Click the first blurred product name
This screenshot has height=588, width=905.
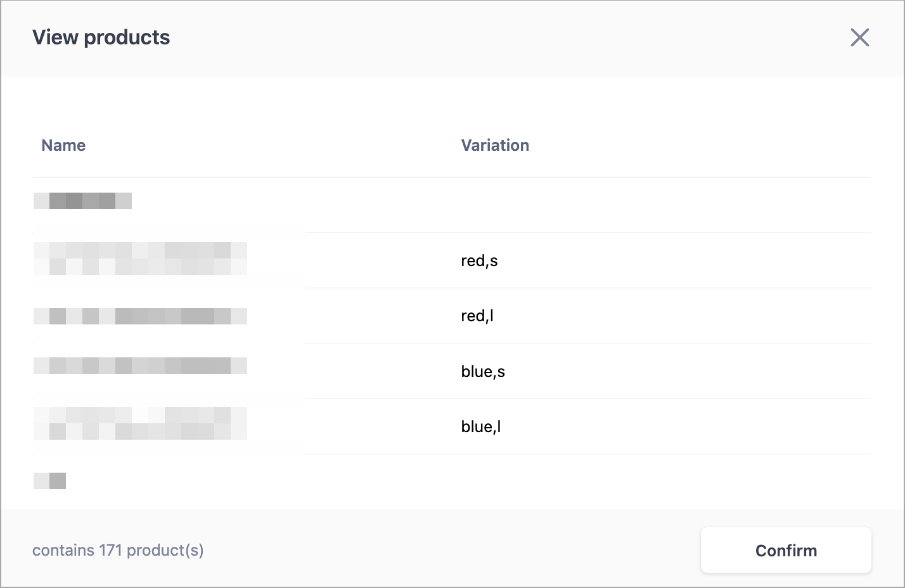82,201
